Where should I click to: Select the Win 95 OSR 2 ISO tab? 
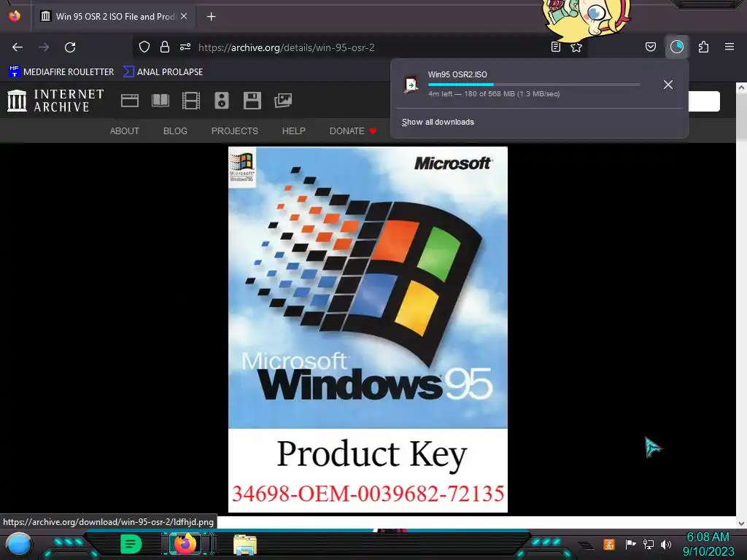(113, 17)
